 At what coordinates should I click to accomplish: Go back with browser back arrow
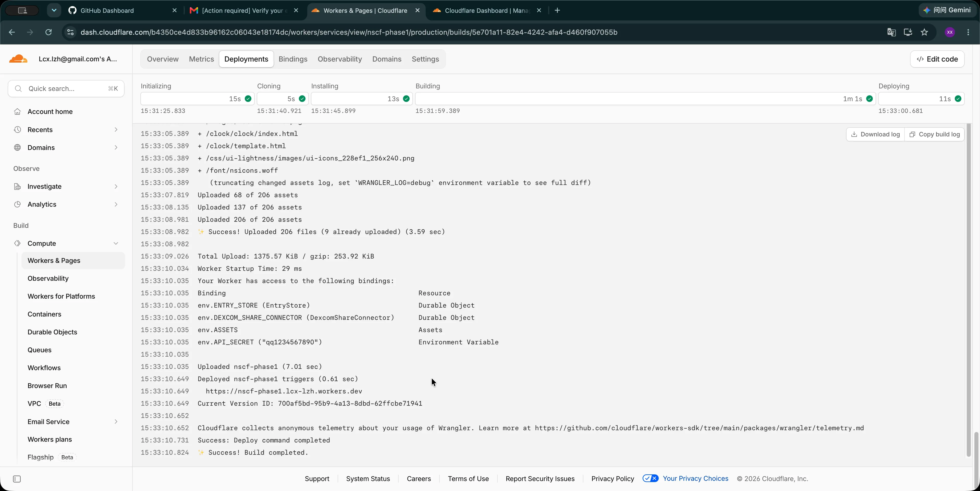pos(12,32)
